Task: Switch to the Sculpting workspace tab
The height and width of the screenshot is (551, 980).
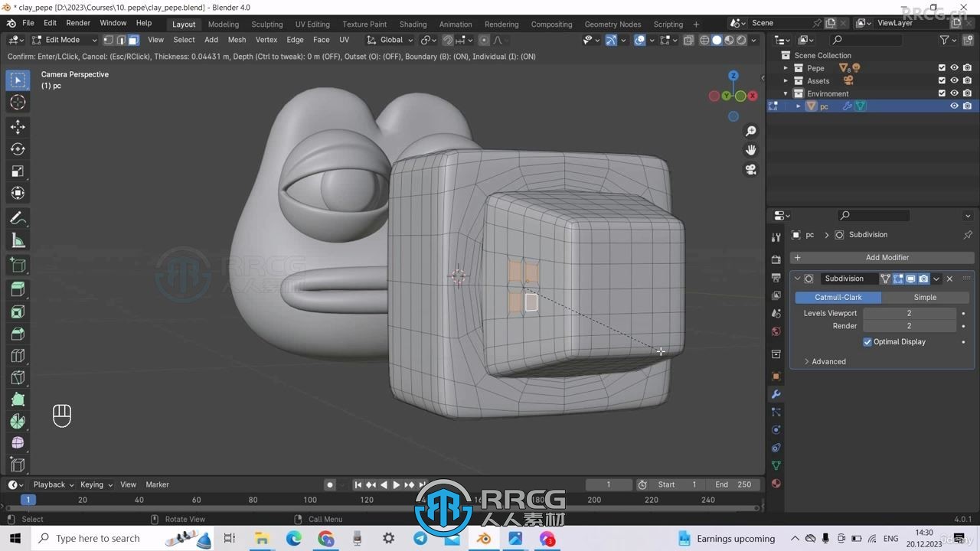Action: (266, 24)
